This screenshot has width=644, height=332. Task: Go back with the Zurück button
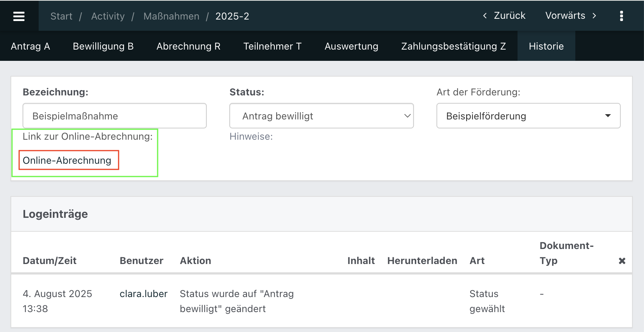504,15
